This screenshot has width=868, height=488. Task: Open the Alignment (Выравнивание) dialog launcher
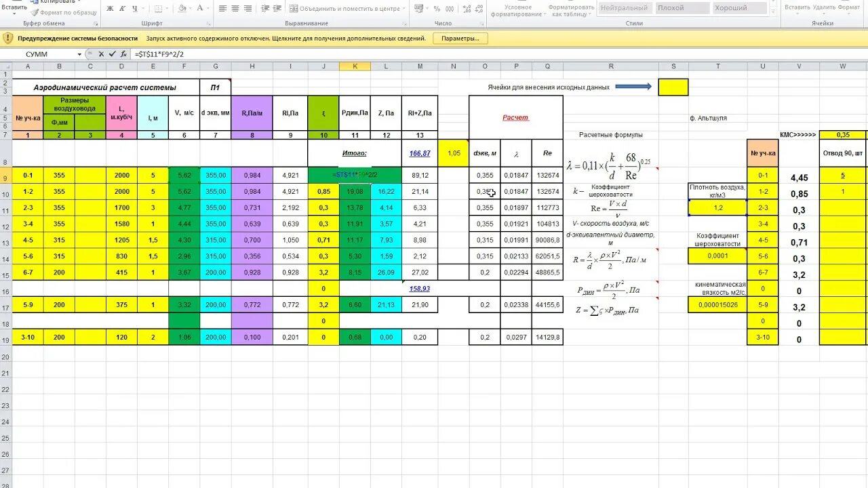click(405, 23)
